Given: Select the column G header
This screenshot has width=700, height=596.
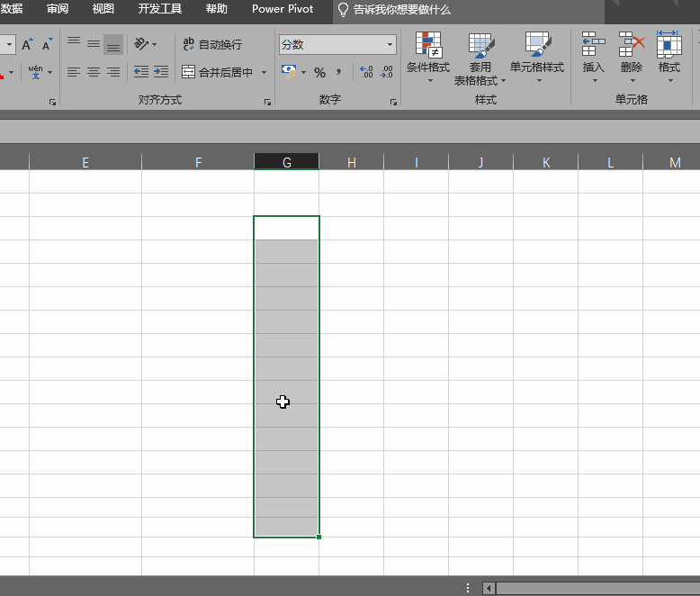Looking at the screenshot, I should 287,162.
